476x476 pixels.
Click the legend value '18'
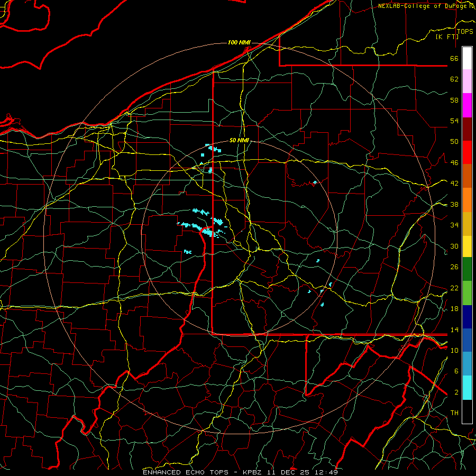coord(454,309)
